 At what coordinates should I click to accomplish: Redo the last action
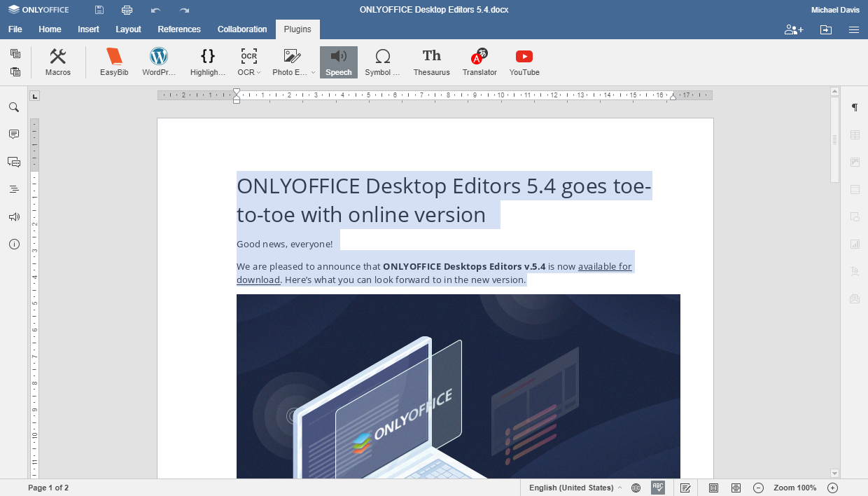tap(184, 10)
